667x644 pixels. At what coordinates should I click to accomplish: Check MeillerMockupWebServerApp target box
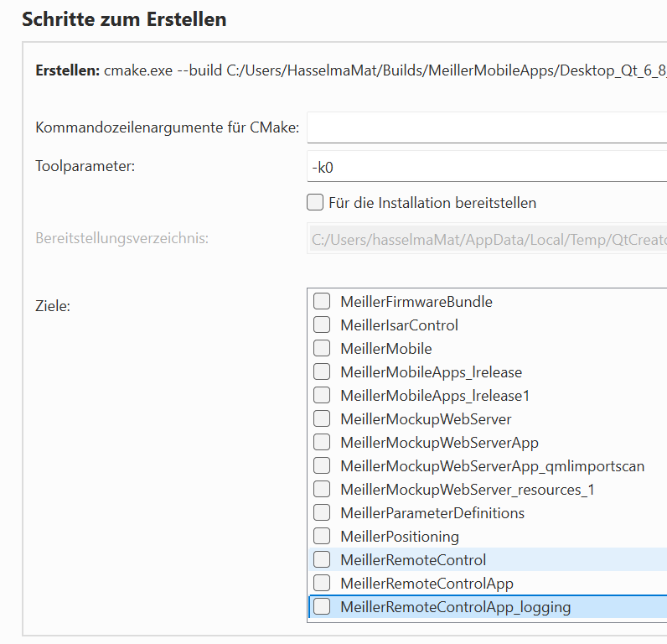(322, 442)
